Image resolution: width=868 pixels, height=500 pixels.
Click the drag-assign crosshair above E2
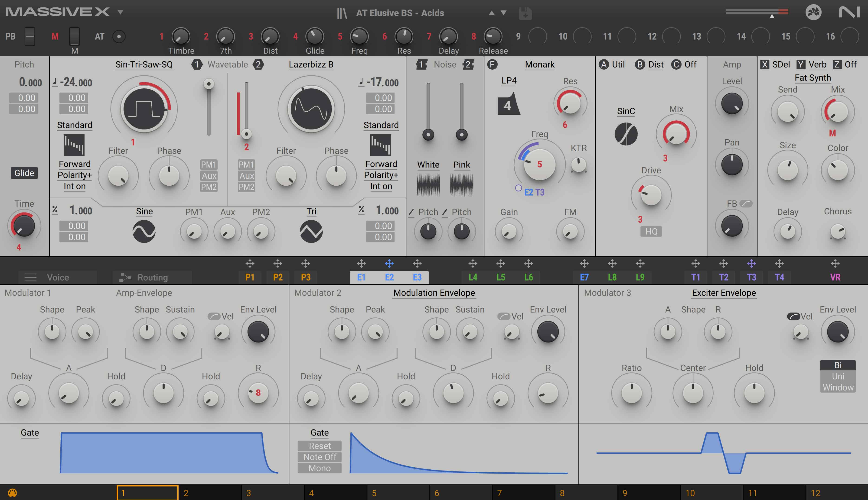click(389, 263)
